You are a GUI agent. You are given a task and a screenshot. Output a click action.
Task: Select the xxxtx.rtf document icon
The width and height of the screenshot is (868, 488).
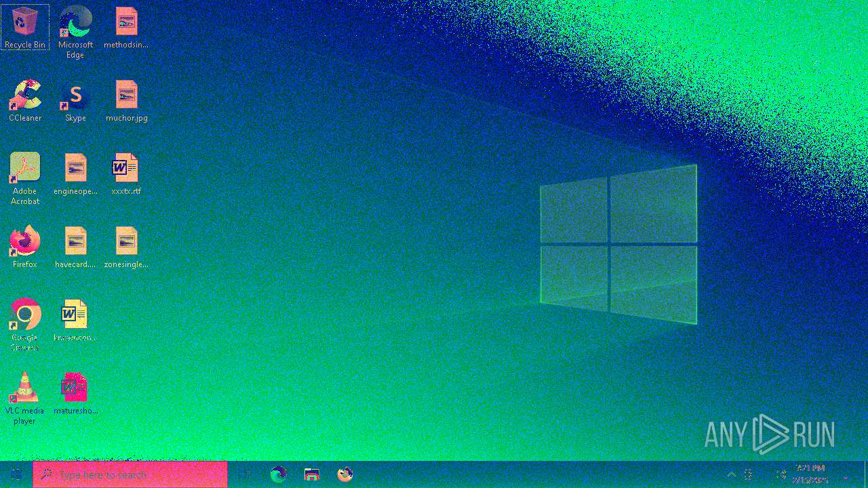coord(126,174)
